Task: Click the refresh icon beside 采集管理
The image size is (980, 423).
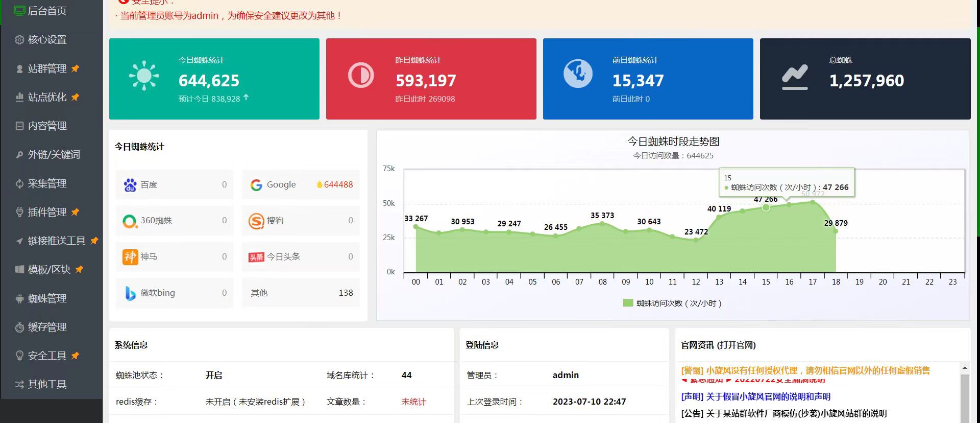Action: pyautogui.click(x=19, y=183)
